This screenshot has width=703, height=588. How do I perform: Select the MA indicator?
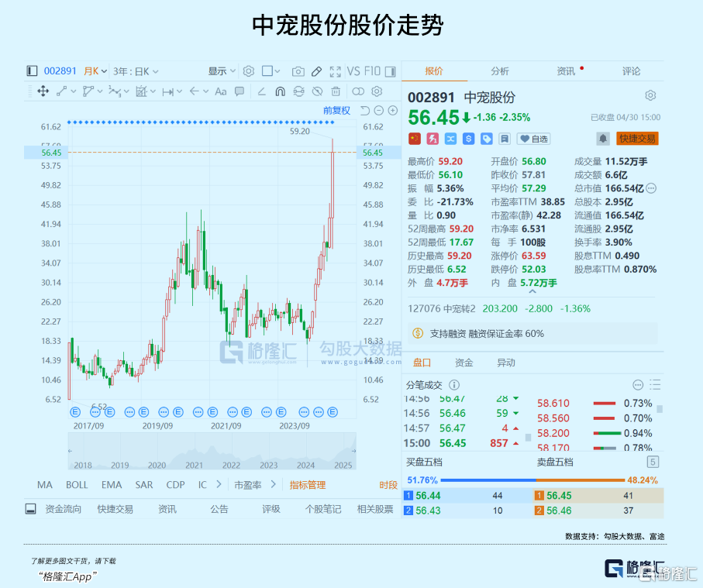(x=45, y=485)
